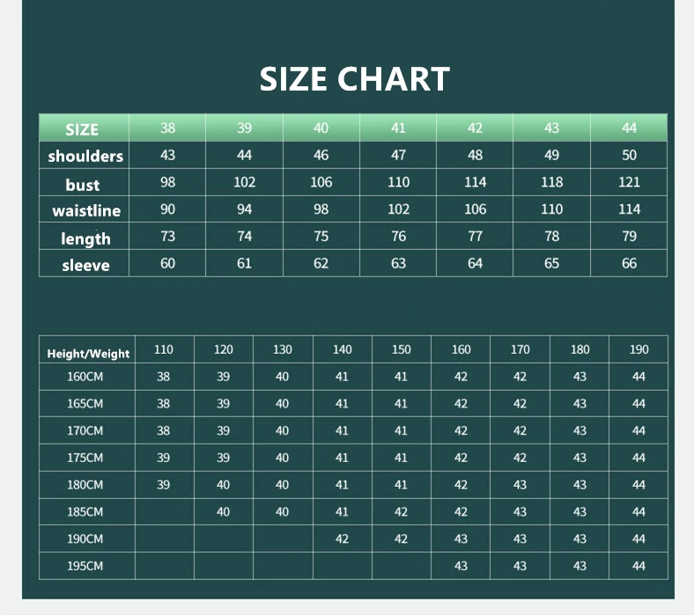Select the sleeve value 66 cell

click(x=629, y=263)
